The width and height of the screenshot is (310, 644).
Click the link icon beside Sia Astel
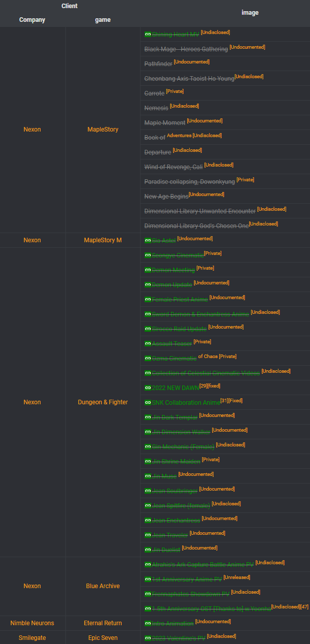pos(148,241)
